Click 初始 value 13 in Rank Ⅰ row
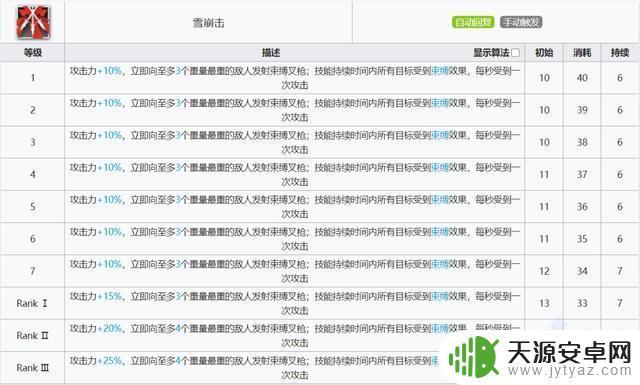The width and height of the screenshot is (640, 385). click(x=544, y=303)
